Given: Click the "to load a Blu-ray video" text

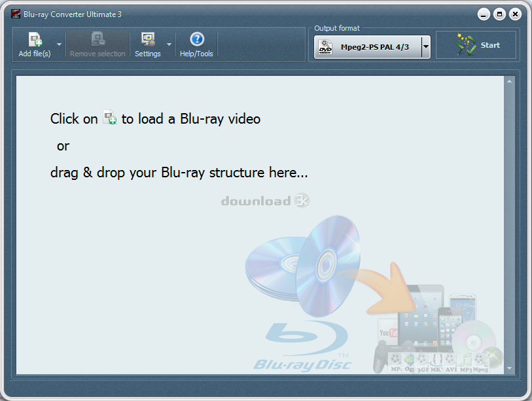Looking at the screenshot, I should pos(191,119).
